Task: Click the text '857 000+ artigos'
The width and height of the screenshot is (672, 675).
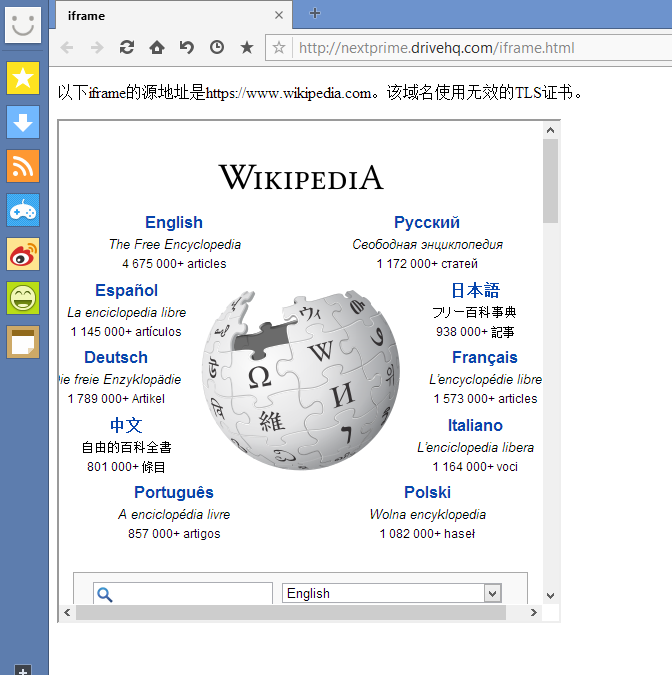Action: tap(174, 534)
